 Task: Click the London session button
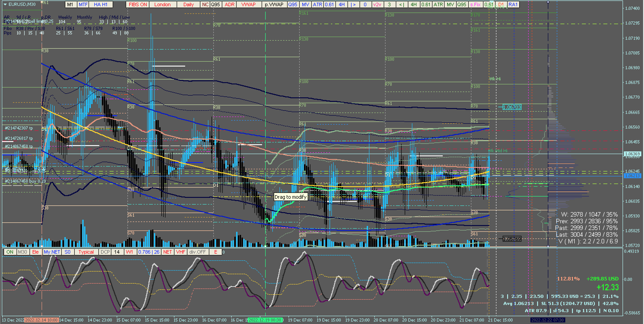point(162,4)
